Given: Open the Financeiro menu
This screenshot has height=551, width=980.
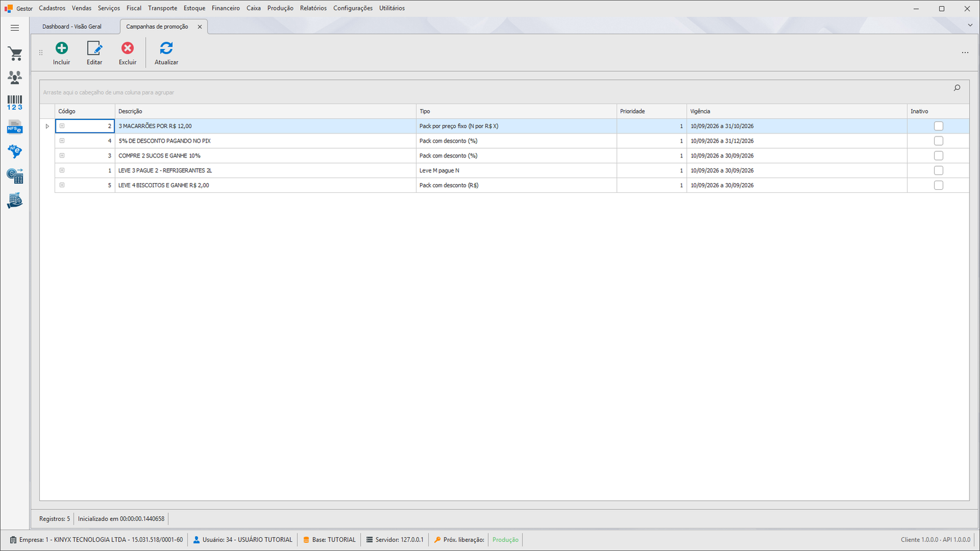Looking at the screenshot, I should tap(226, 9).
